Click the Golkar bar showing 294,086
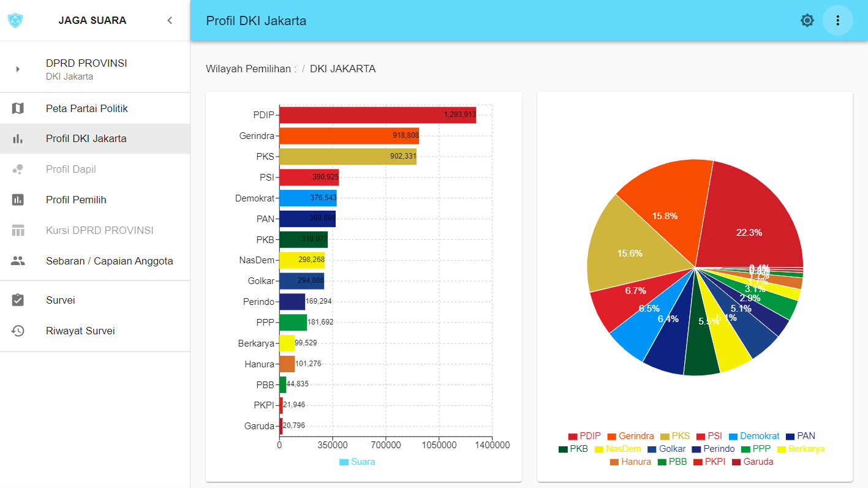This screenshot has width=868, height=488. tap(301, 281)
